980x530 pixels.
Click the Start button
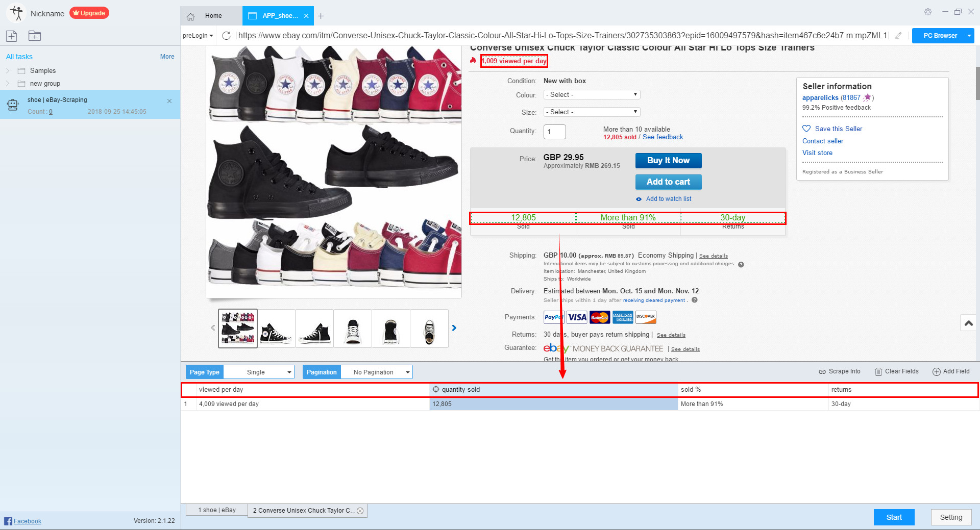pyautogui.click(x=894, y=517)
